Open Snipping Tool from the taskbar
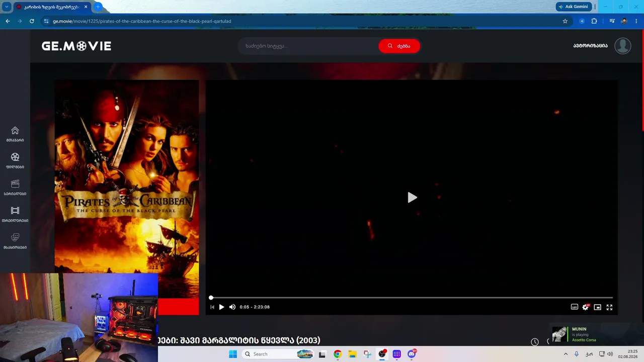 (x=367, y=354)
